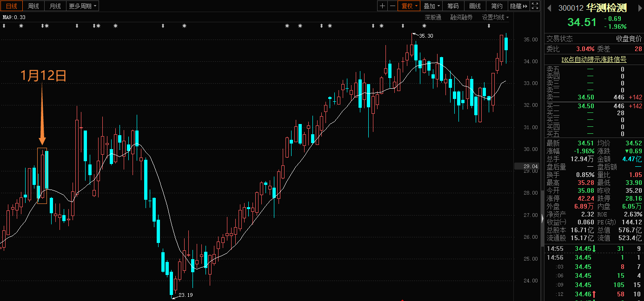Open DK点自动提示涨跌信号 link
Viewport: 644px width, 301px height.
coord(594,59)
